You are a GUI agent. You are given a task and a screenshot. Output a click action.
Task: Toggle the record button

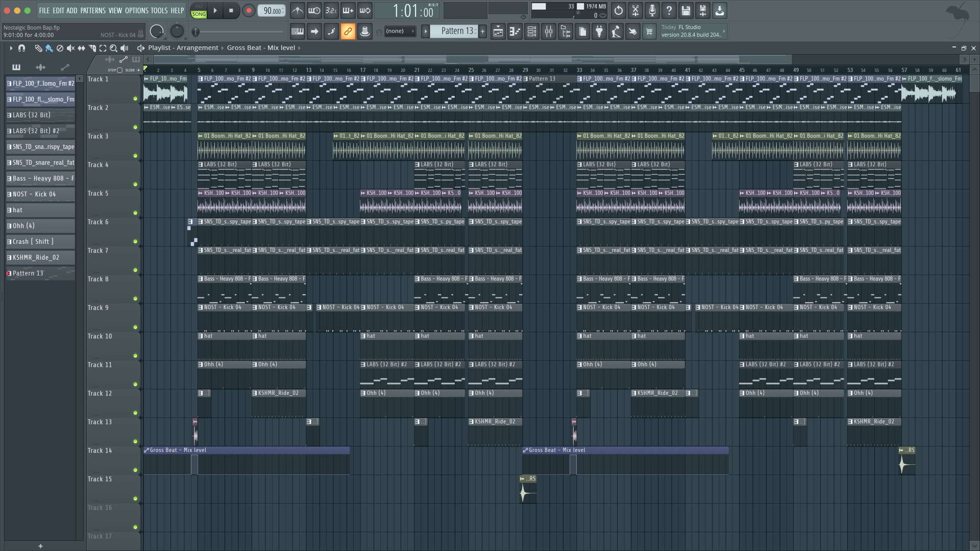(249, 11)
